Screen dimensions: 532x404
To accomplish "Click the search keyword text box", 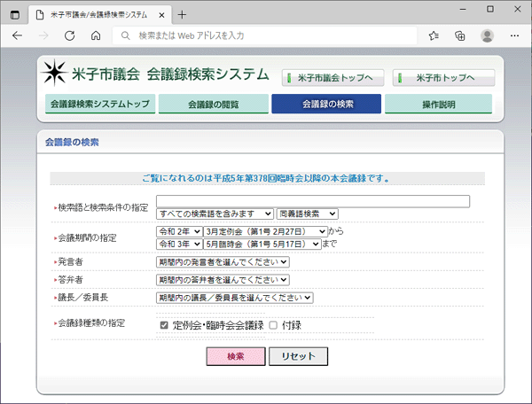I will coord(313,201).
